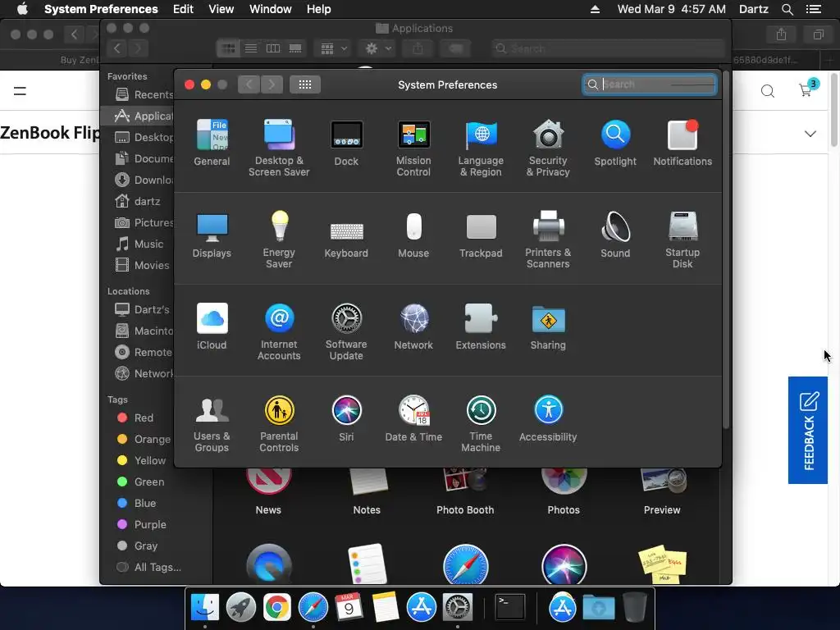Viewport: 840px width, 630px height.
Task: Open Parental Controls pane
Action: 279,424
